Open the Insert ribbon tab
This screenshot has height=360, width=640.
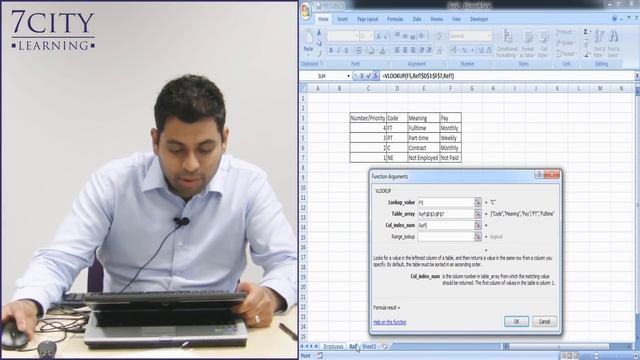tap(342, 19)
